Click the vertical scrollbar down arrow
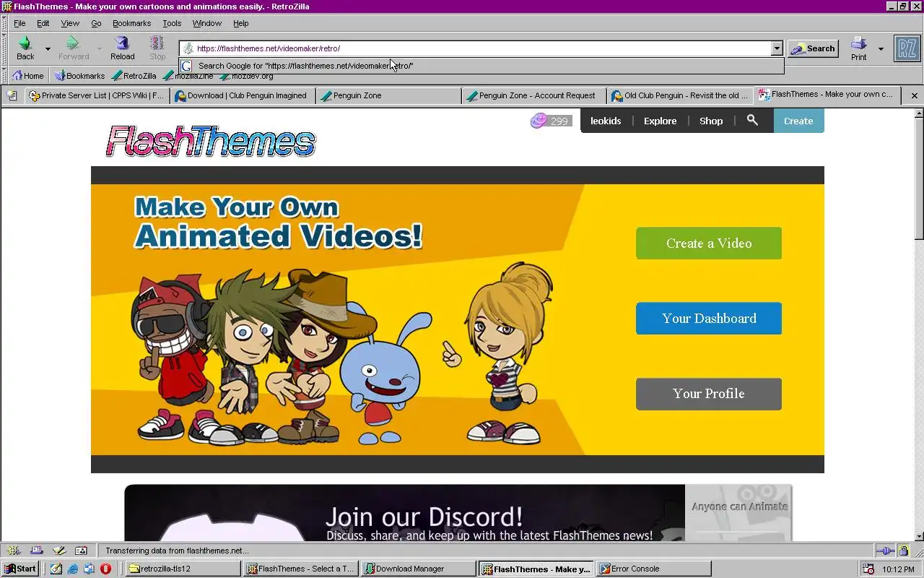This screenshot has height=578, width=924. coord(919,537)
